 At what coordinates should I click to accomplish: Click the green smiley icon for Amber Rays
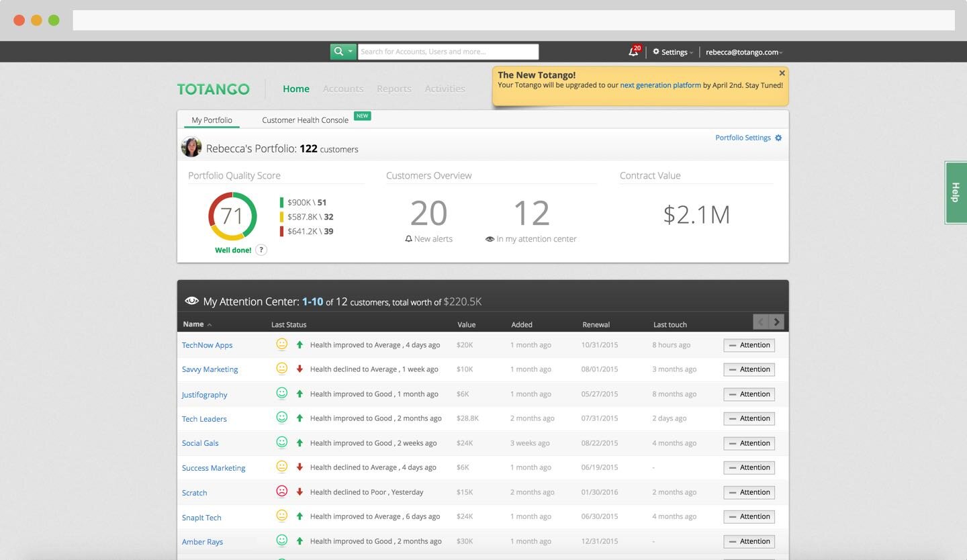[x=282, y=540]
